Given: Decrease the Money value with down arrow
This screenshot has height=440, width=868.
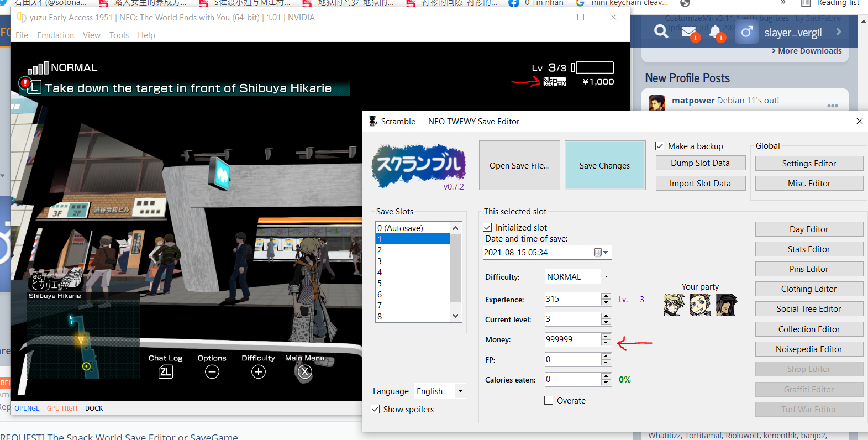Looking at the screenshot, I should click(606, 343).
